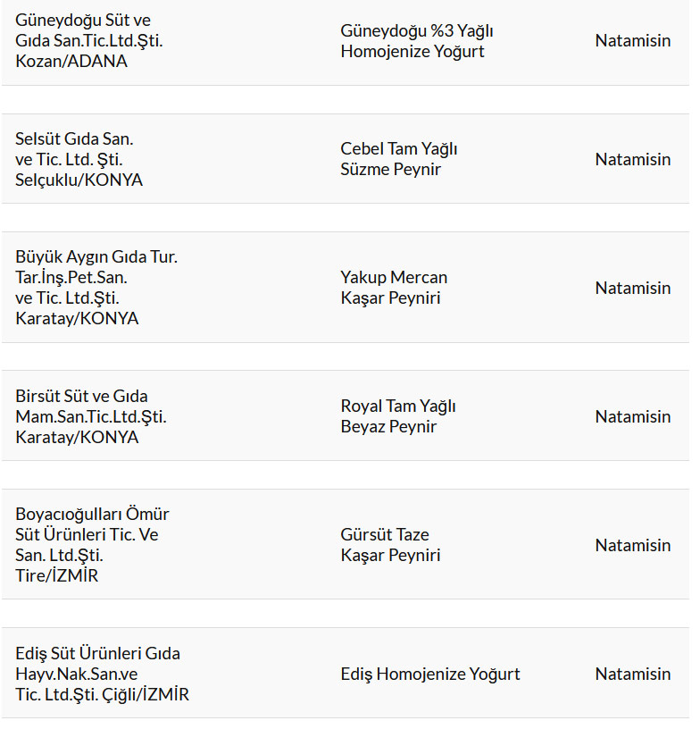Click Natamisin in the Gürsüt Kaşar row
Image resolution: width=700 pixels, height=729 pixels.
tap(632, 545)
